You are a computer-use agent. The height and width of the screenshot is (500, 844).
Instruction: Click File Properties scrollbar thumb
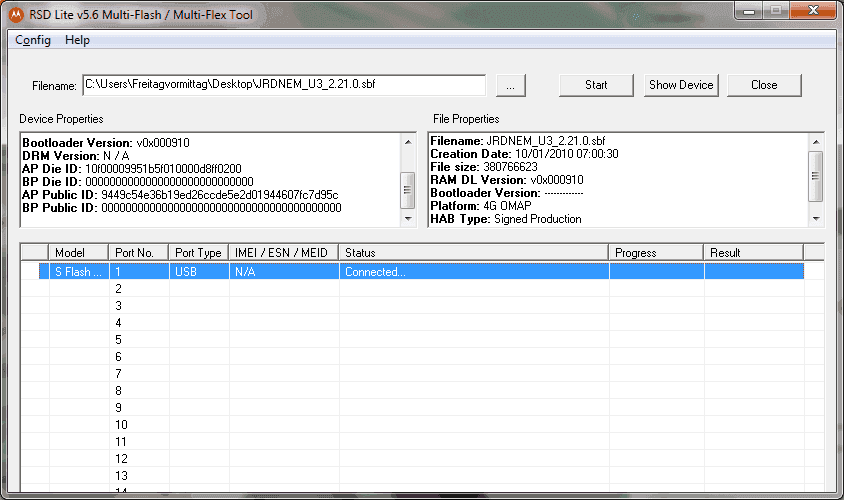pos(815,176)
